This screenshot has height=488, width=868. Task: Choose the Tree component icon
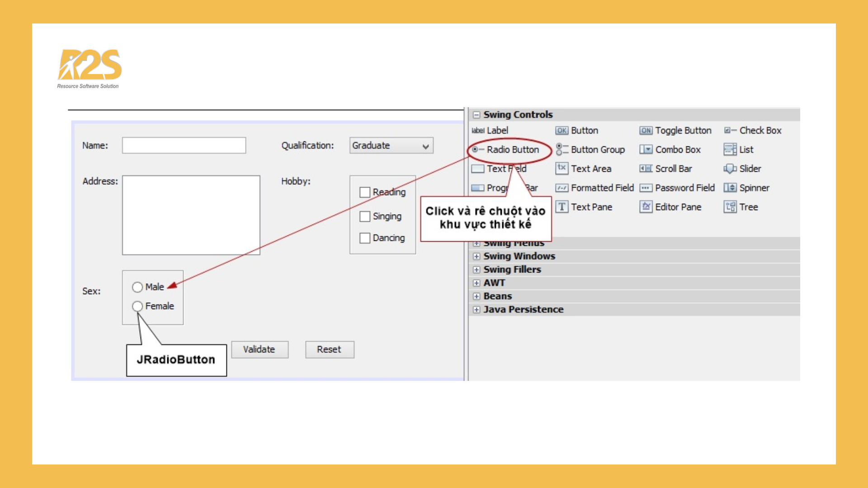(730, 207)
